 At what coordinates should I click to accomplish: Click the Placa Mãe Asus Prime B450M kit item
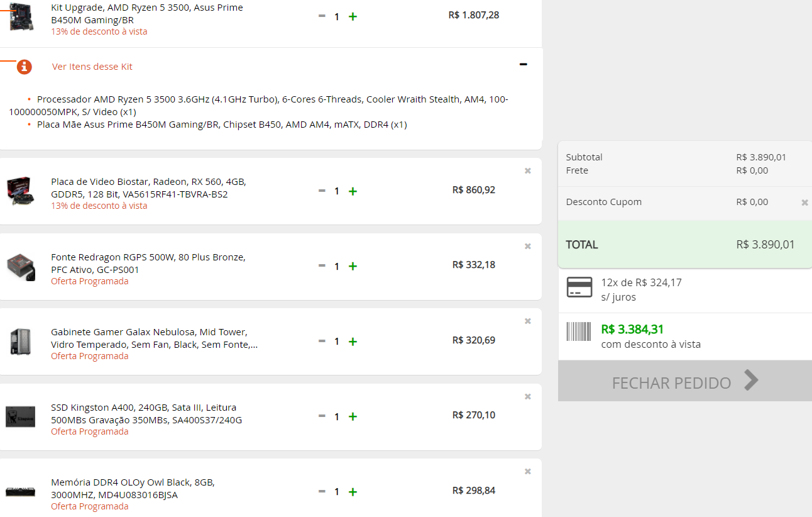(x=222, y=125)
